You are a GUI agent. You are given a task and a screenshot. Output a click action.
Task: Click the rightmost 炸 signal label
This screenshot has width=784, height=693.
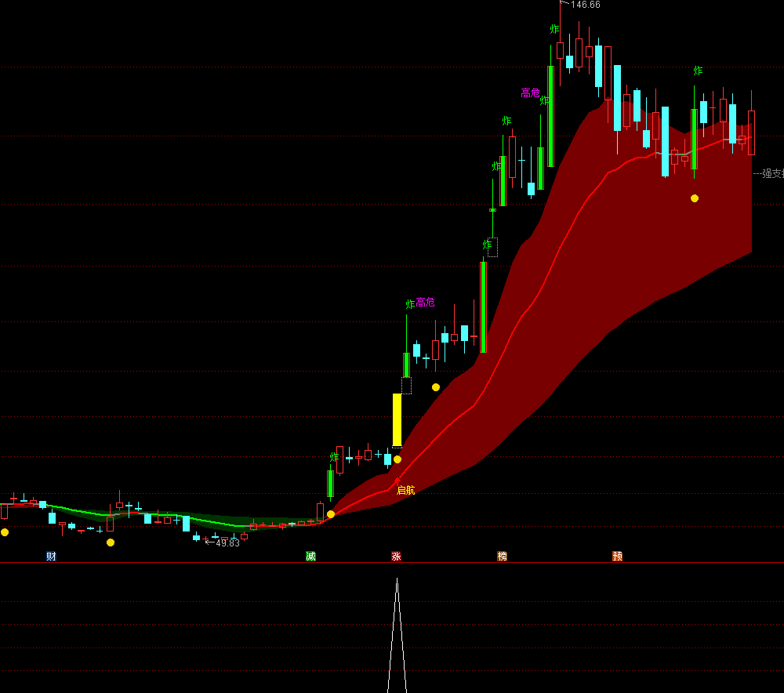coord(698,71)
